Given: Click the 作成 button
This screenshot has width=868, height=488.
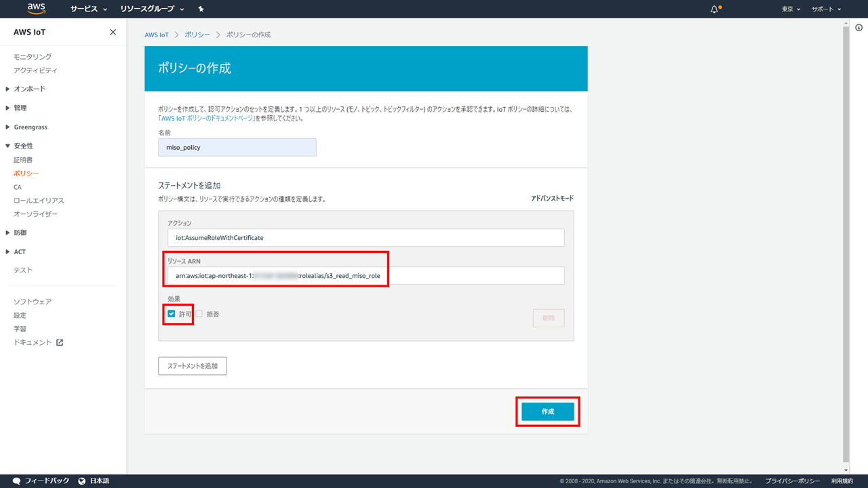Looking at the screenshot, I should pyautogui.click(x=547, y=411).
